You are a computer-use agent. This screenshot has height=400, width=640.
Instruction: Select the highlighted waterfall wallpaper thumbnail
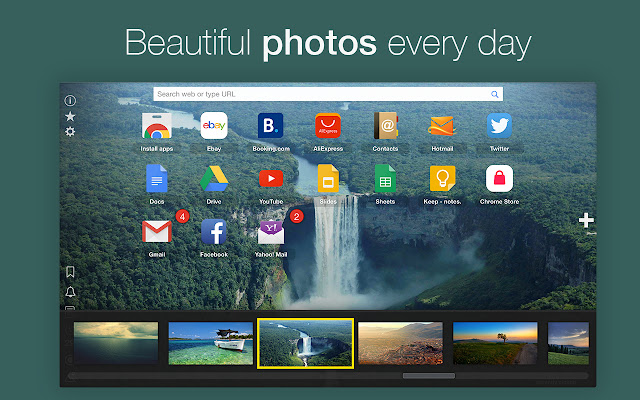306,343
